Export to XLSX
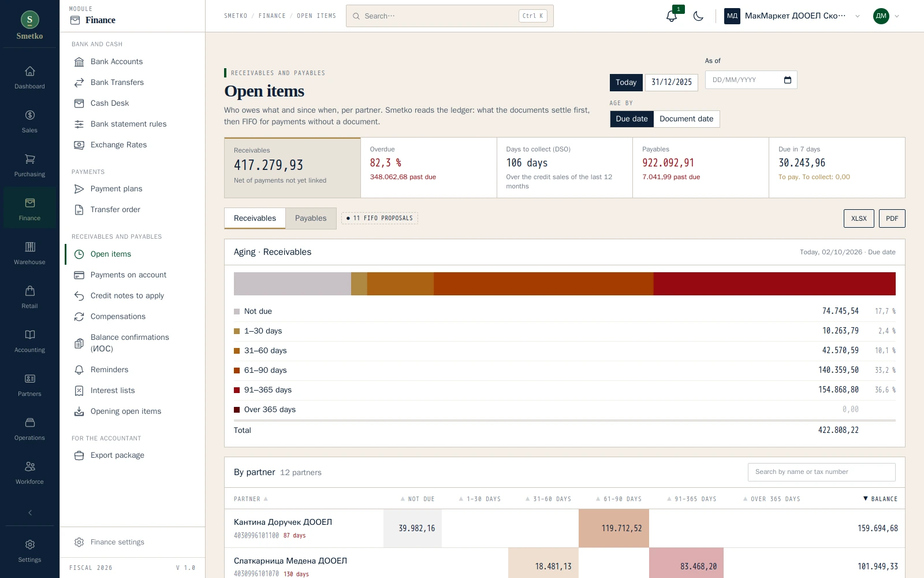Screen dimensions: 924x578 859,218
